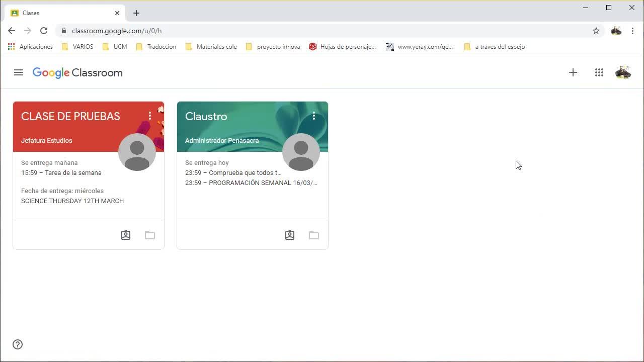Image resolution: width=644 pixels, height=362 pixels.
Task: Open the VARIOS bookmark folder
Action: pos(77,47)
